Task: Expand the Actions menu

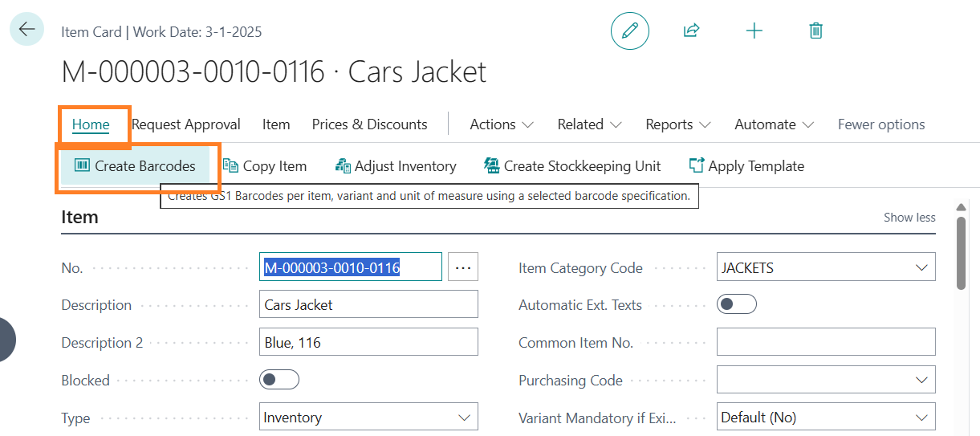Action: pos(502,124)
